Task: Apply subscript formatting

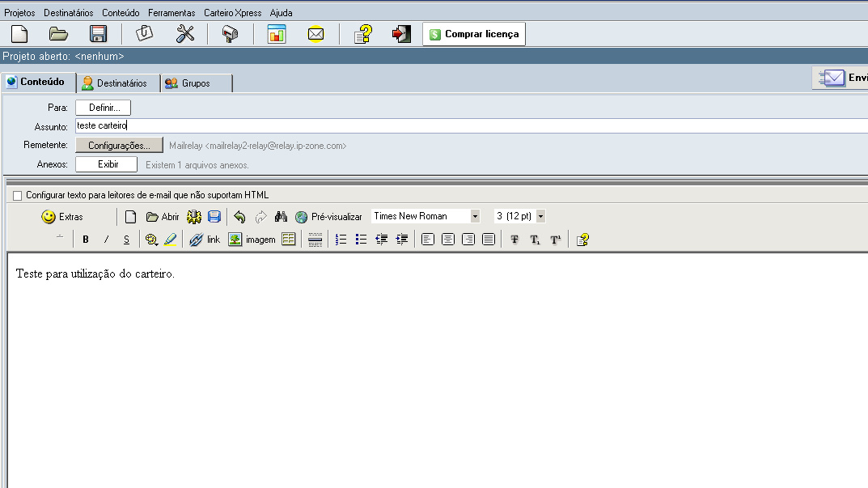Action: [535, 240]
